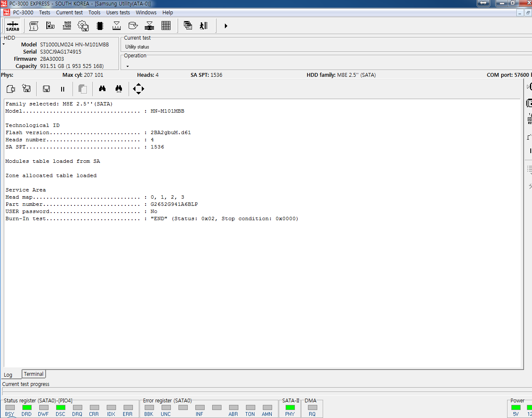Screen dimensions: 532x418
Task: Switch to the Log tab
Action: (x=8, y=375)
